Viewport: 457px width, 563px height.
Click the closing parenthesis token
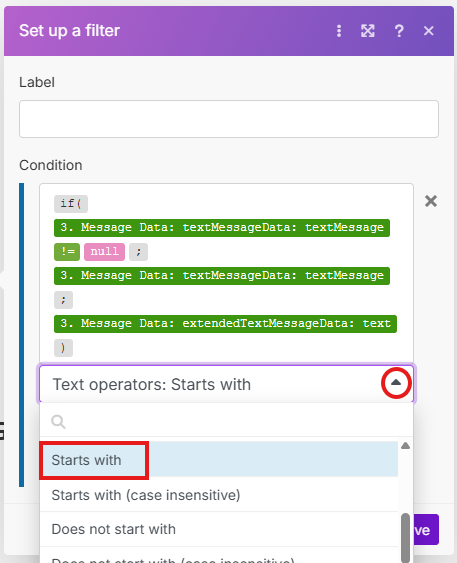pos(63,348)
